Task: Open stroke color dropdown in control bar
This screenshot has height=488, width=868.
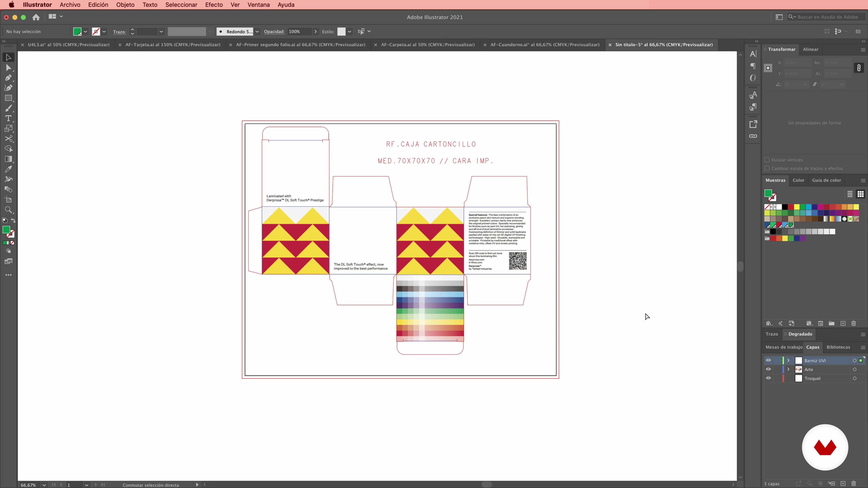Action: (104, 31)
